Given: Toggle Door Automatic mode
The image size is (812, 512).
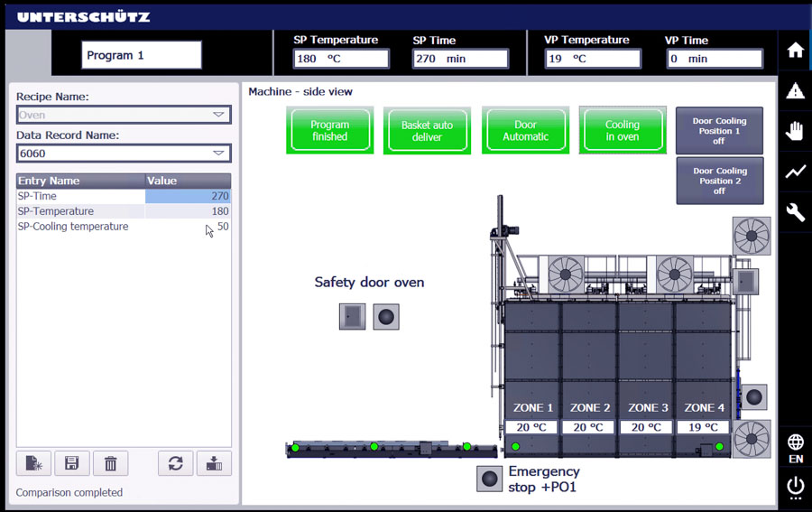Looking at the screenshot, I should 525,131.
